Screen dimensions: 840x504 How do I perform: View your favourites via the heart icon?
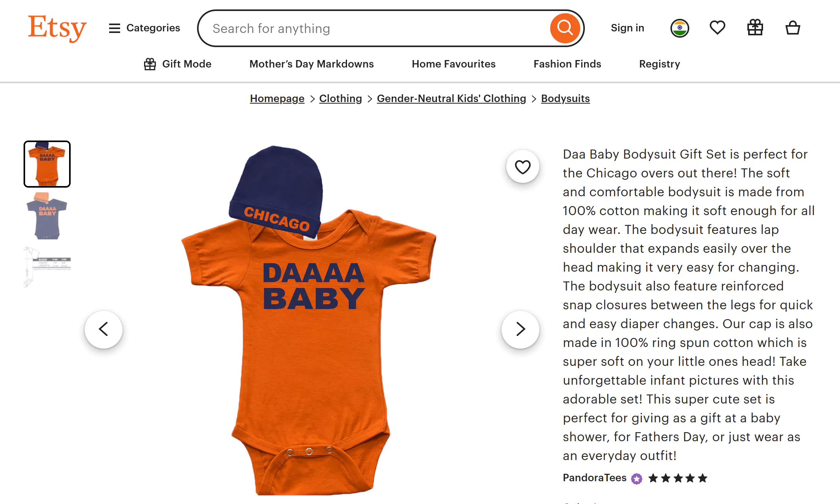[717, 27]
